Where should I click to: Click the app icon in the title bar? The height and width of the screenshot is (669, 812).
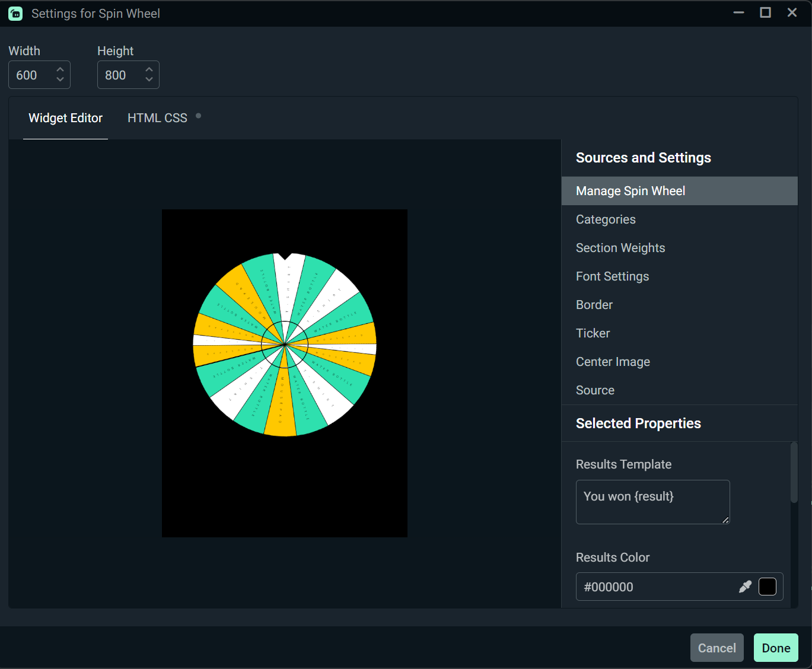15,12
